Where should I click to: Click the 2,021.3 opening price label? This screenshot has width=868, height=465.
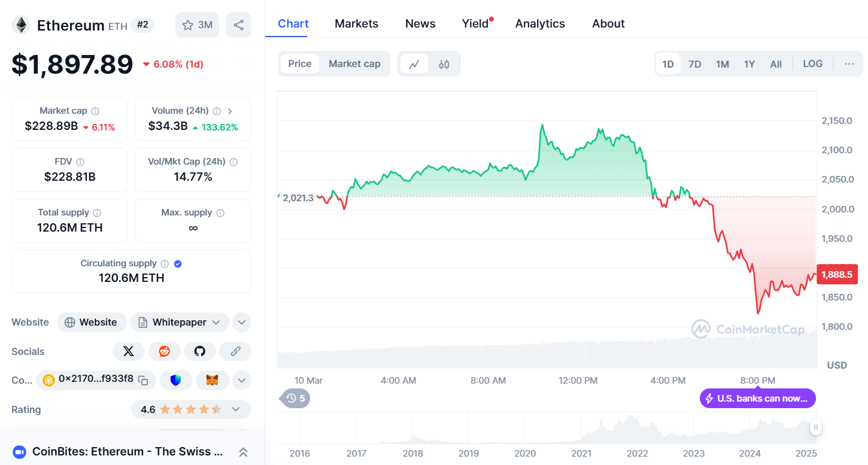[x=298, y=197]
